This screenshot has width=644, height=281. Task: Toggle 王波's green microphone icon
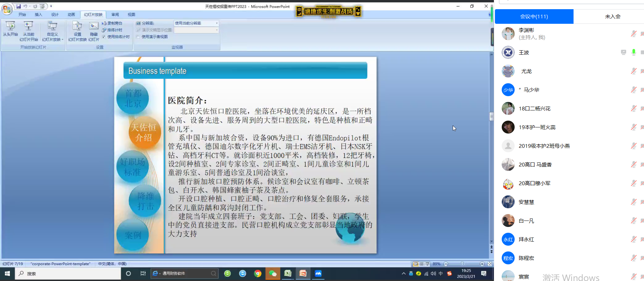pos(633,52)
